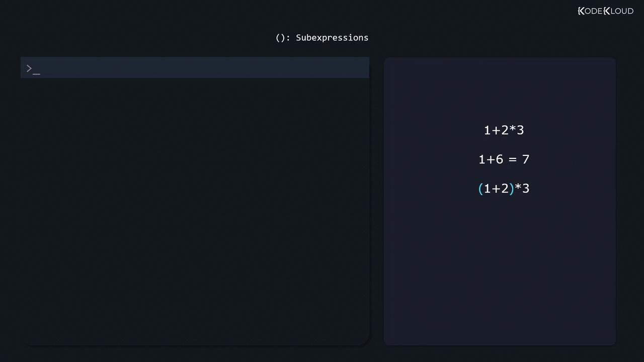
Task: Click the number 6 in the second line
Action: coord(499,159)
